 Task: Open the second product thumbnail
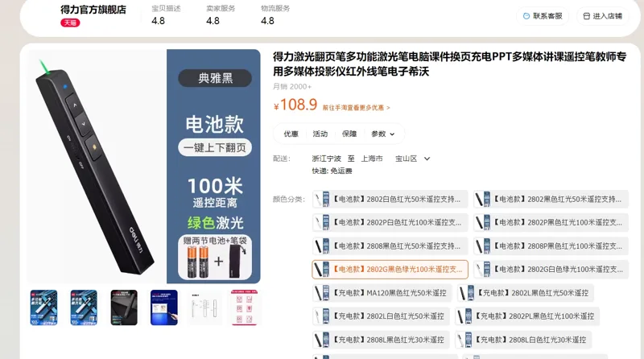84,307
